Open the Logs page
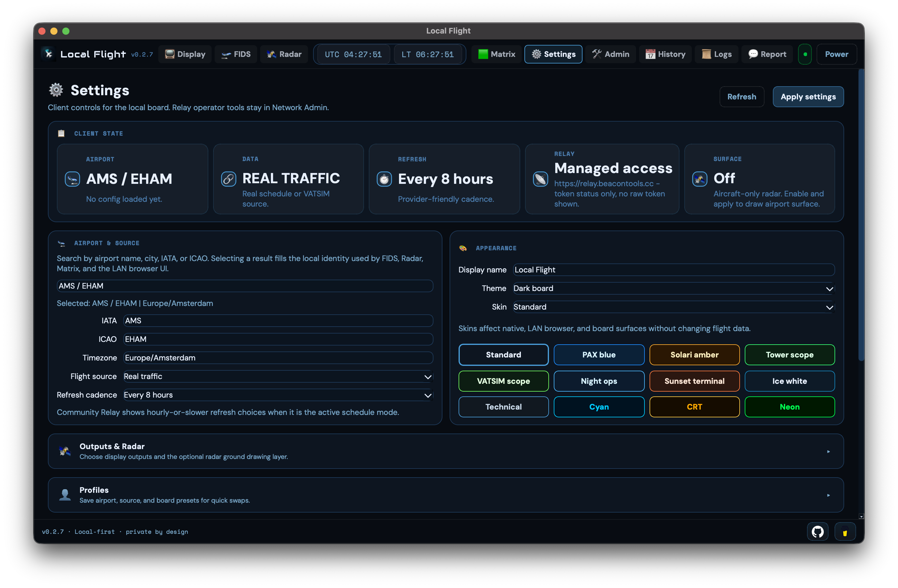 (716, 54)
